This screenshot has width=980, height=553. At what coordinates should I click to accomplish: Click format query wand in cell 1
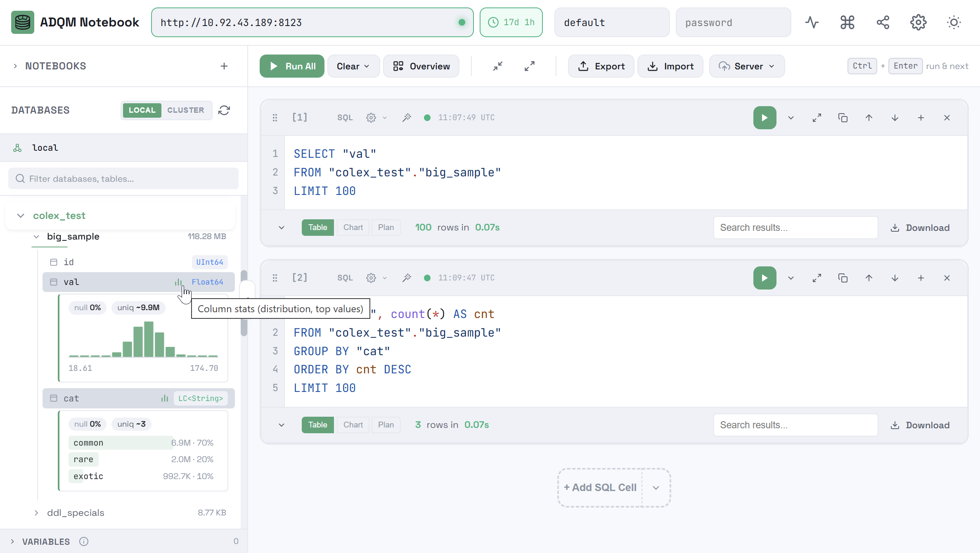tap(407, 118)
